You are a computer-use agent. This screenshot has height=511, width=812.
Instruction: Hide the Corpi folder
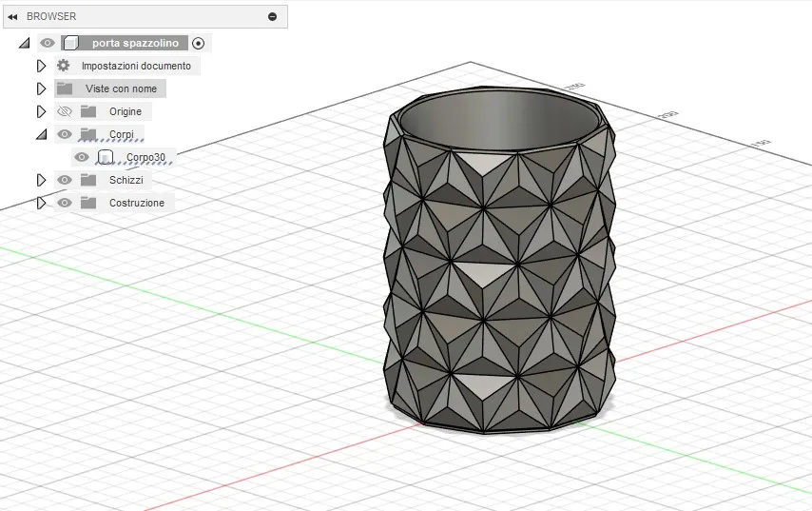[x=65, y=134]
